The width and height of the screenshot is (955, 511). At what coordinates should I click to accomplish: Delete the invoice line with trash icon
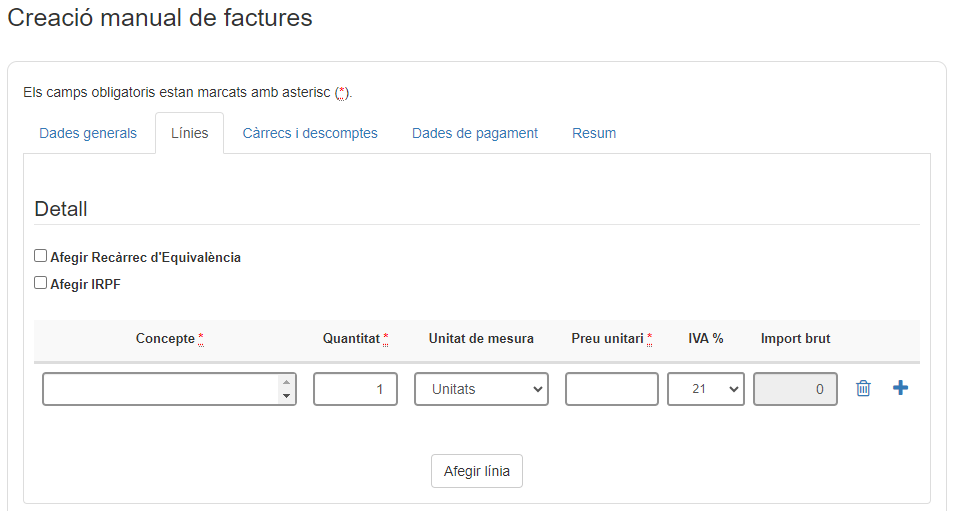click(863, 389)
